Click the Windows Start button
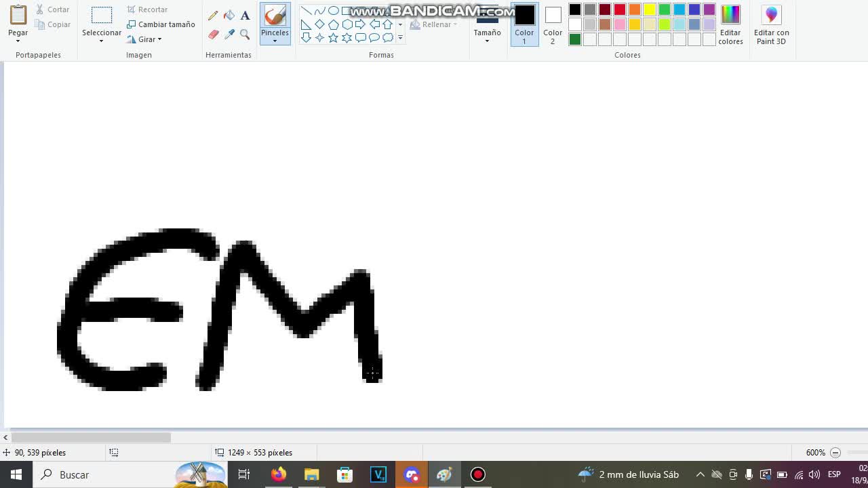Image resolution: width=868 pixels, height=488 pixels. 16,474
